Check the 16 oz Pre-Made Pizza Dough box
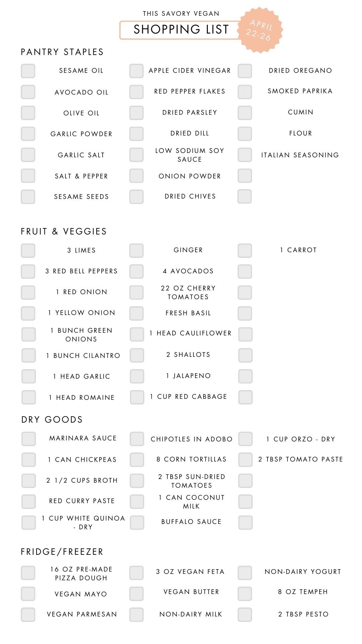Image resolution: width=362 pixels, height=644 pixels. tap(28, 573)
